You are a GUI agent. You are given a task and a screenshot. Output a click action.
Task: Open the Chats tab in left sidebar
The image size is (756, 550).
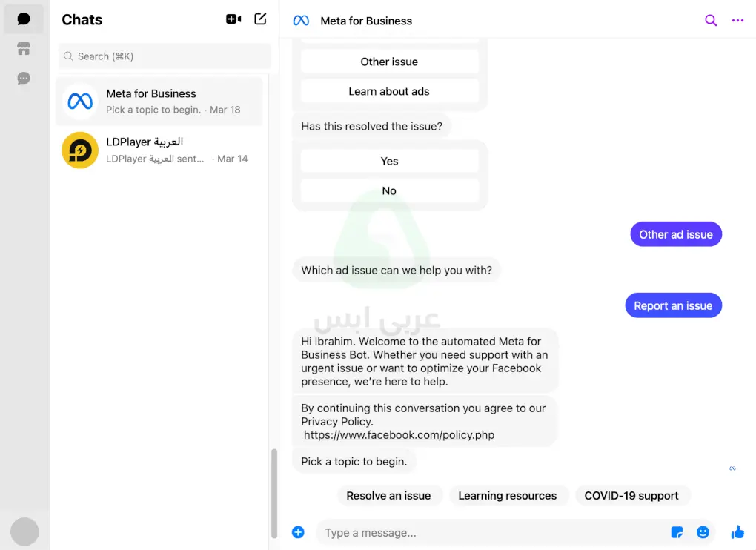tap(24, 19)
